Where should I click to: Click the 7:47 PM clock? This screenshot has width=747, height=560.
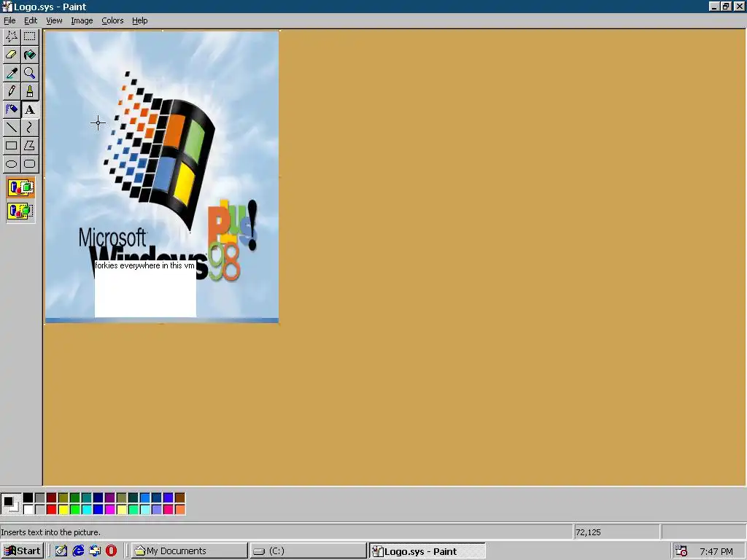click(x=716, y=551)
